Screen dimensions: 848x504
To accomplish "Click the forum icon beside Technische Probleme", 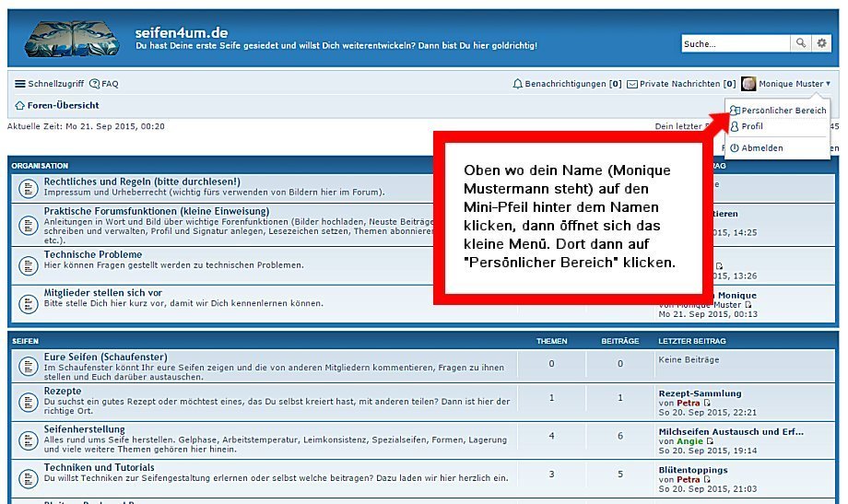I will coord(28,265).
